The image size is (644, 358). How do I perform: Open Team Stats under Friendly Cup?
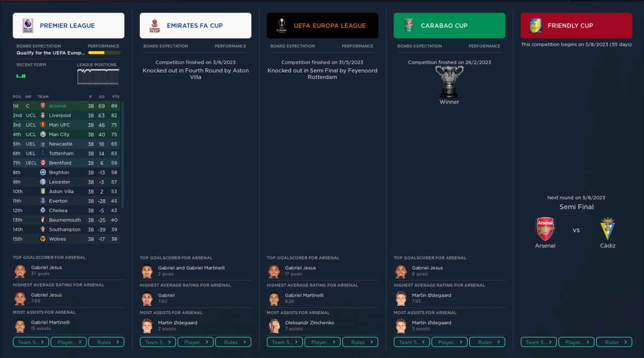539,342
